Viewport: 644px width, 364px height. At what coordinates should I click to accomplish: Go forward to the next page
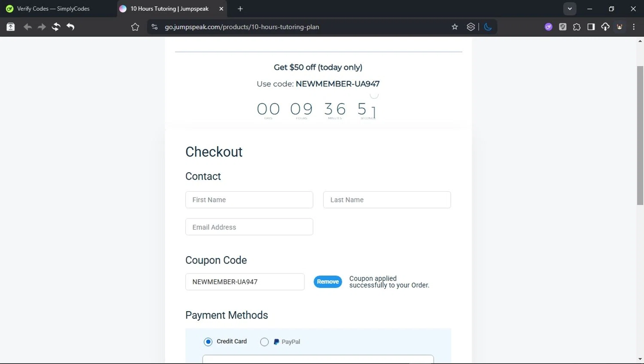(42, 27)
